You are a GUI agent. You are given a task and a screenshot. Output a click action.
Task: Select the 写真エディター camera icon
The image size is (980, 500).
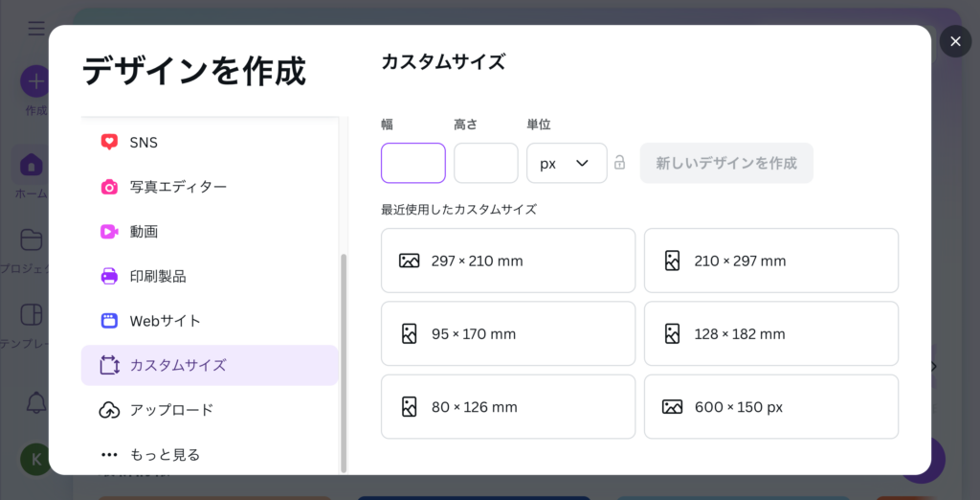click(x=109, y=187)
